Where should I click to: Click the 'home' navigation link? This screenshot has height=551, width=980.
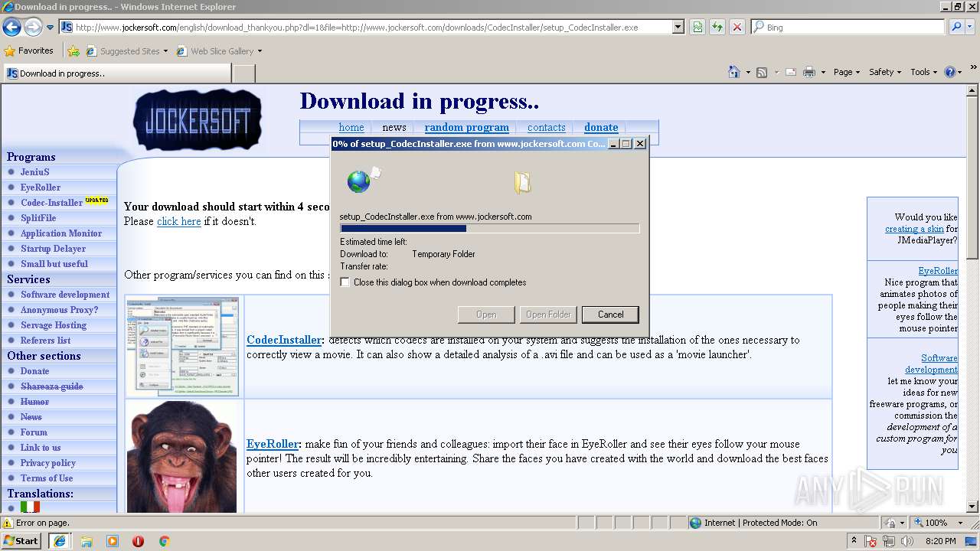coord(351,127)
